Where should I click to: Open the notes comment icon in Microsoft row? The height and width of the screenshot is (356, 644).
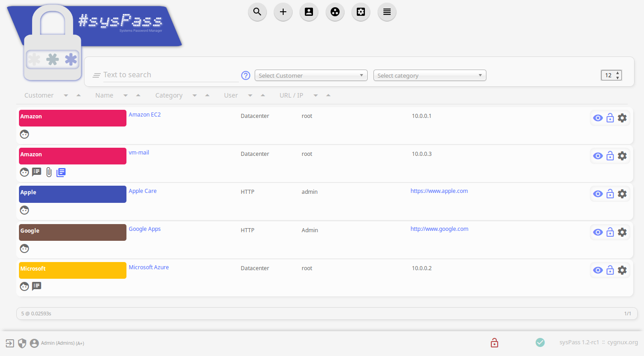coord(37,286)
